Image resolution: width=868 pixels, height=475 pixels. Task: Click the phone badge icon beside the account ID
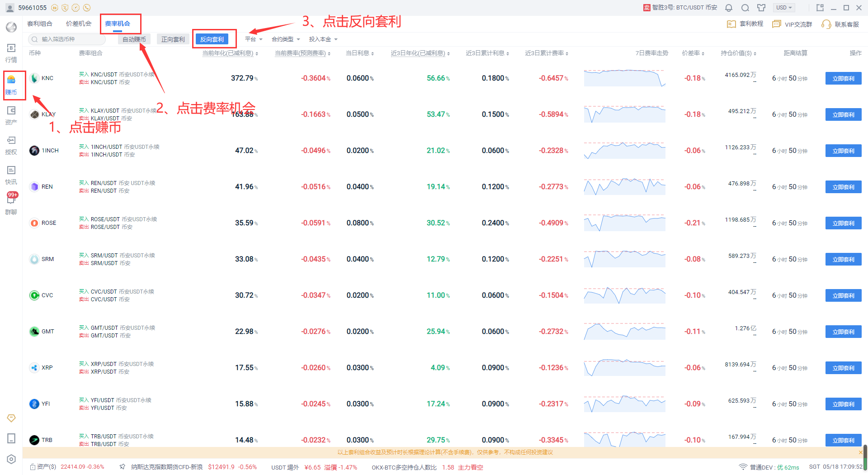pyautogui.click(x=87, y=8)
